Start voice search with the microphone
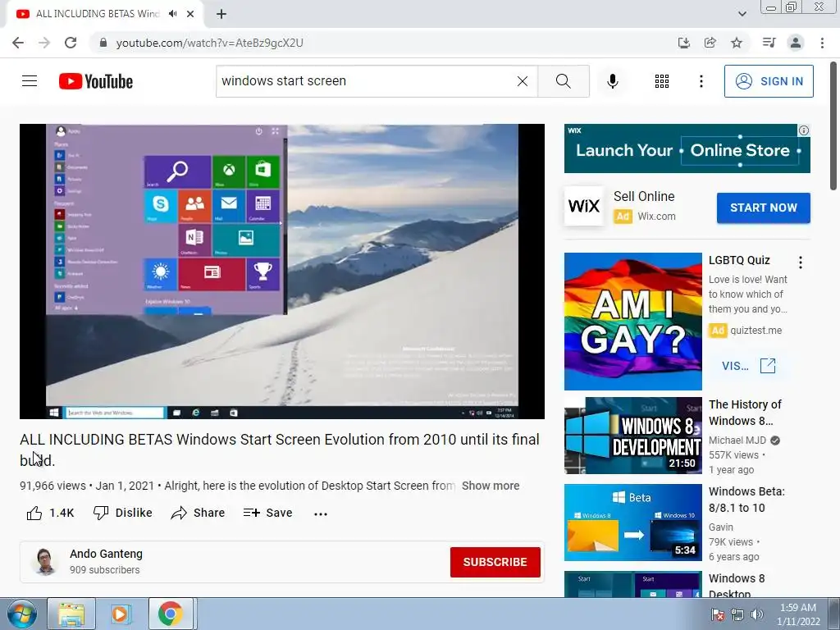 coord(613,81)
